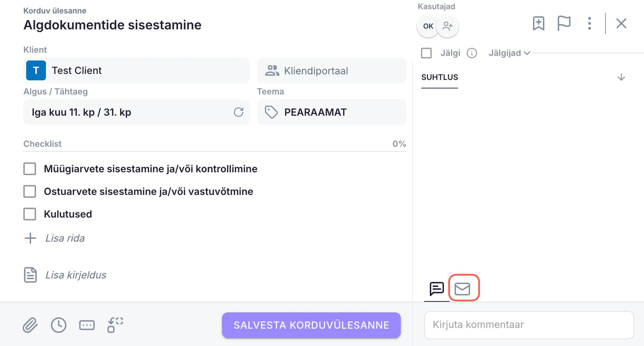This screenshot has width=644, height=346.
Task: Click the subtask dependency icon
Action: click(x=115, y=325)
